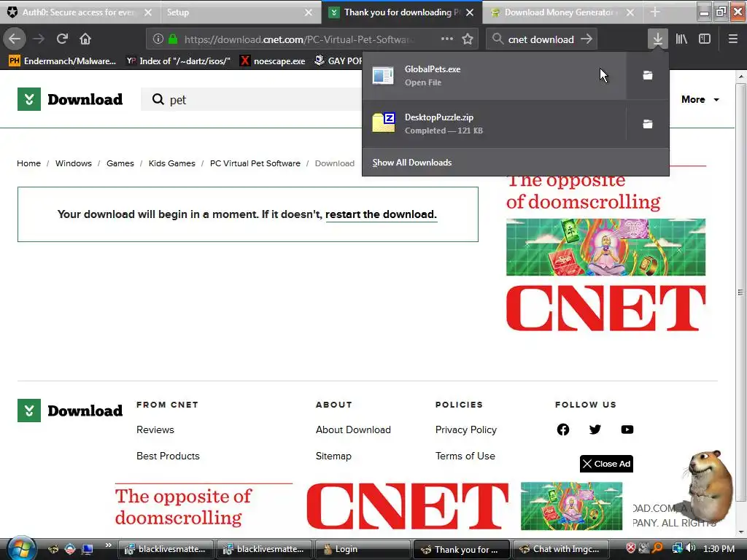This screenshot has height=560, width=747.
Task: Open the YouTube follow icon
Action: 627,429
